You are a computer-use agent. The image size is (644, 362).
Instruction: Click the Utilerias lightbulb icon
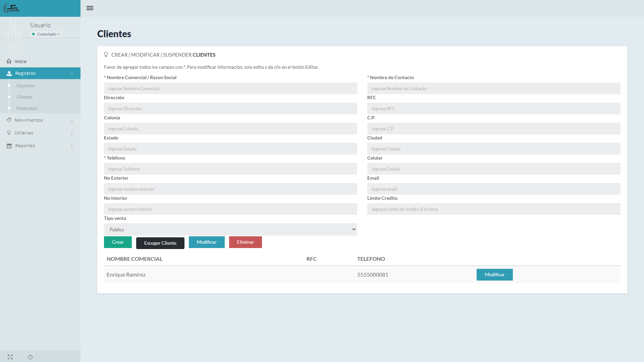coord(9,133)
